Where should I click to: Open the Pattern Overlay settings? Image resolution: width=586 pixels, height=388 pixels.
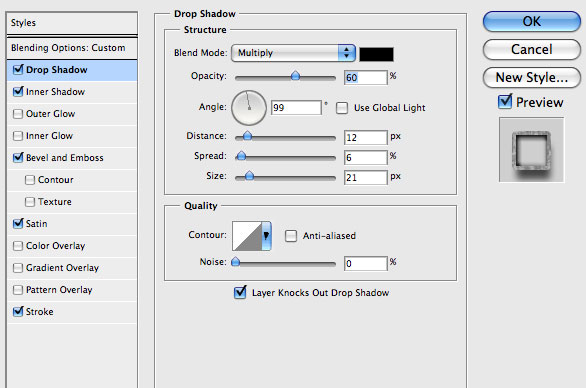(x=59, y=290)
